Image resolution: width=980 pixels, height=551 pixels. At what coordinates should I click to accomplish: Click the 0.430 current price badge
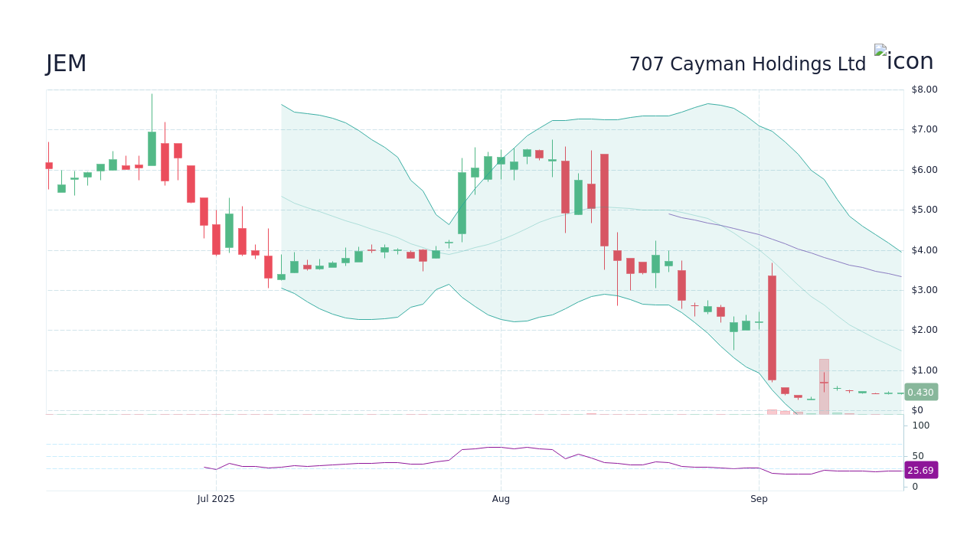[x=920, y=392]
